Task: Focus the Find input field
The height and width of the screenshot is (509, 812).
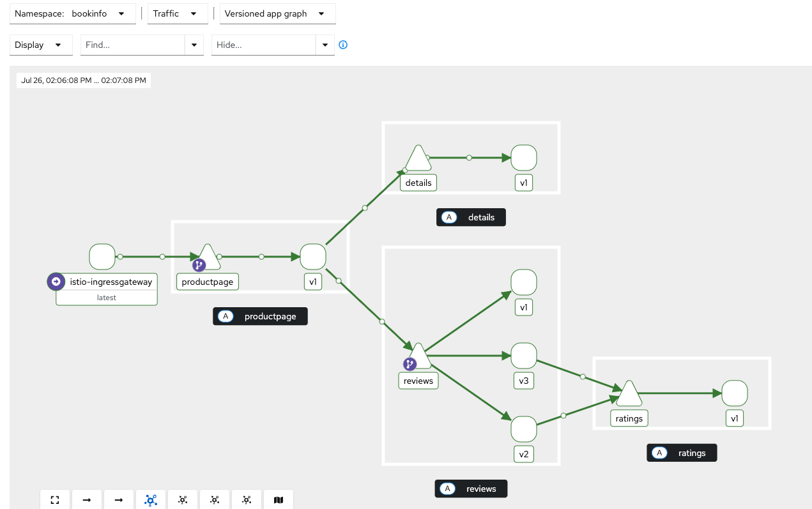Action: click(133, 45)
